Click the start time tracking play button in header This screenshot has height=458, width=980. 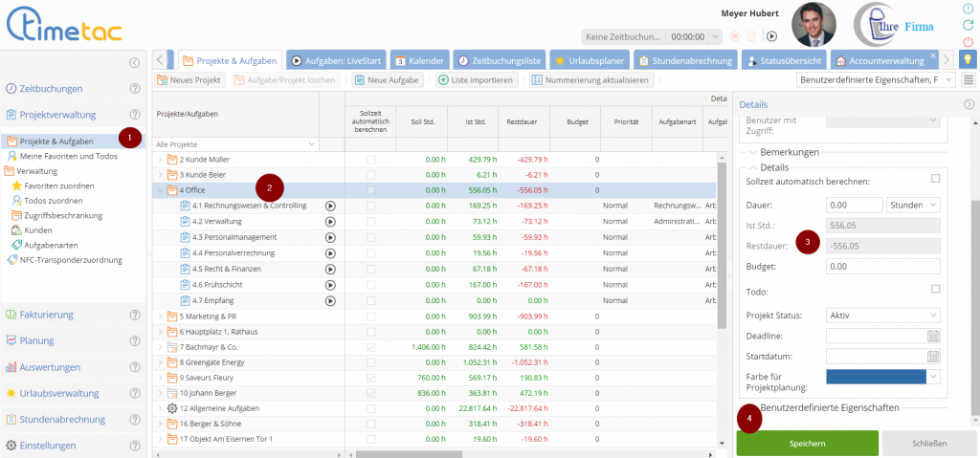771,36
